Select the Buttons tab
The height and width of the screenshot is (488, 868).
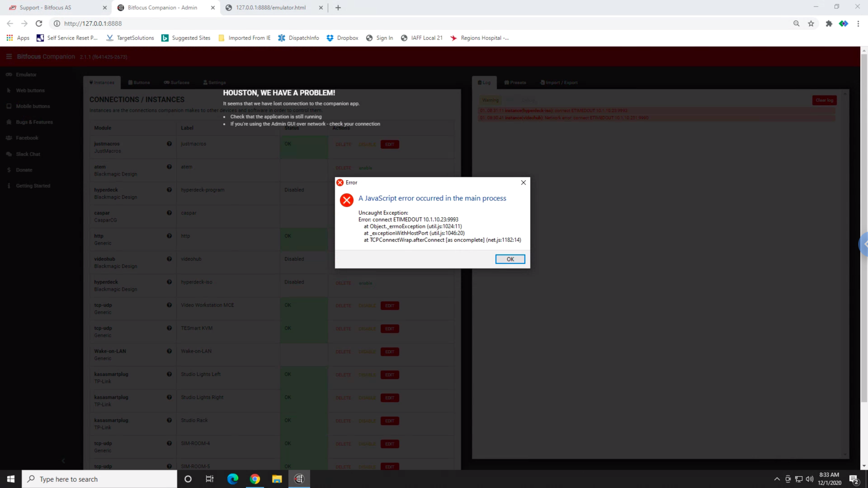tap(139, 83)
